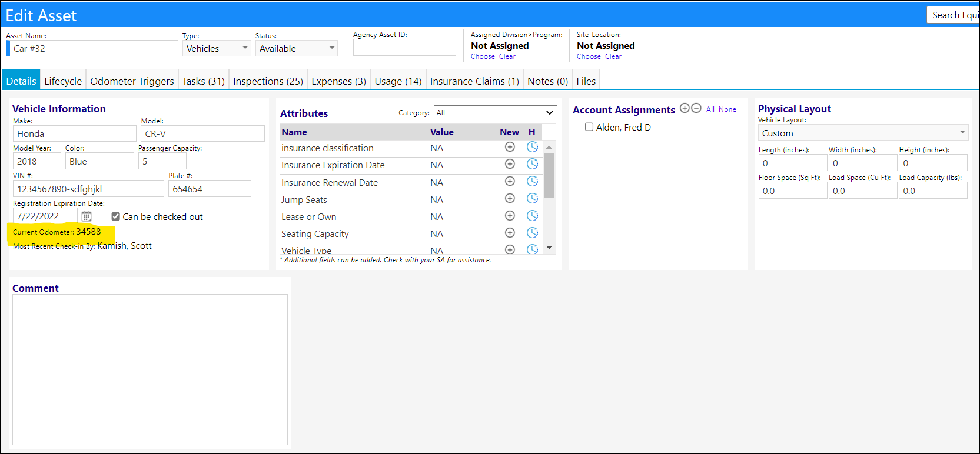980x454 pixels.
Task: Open the Tasks (31) tab
Action: tap(204, 81)
